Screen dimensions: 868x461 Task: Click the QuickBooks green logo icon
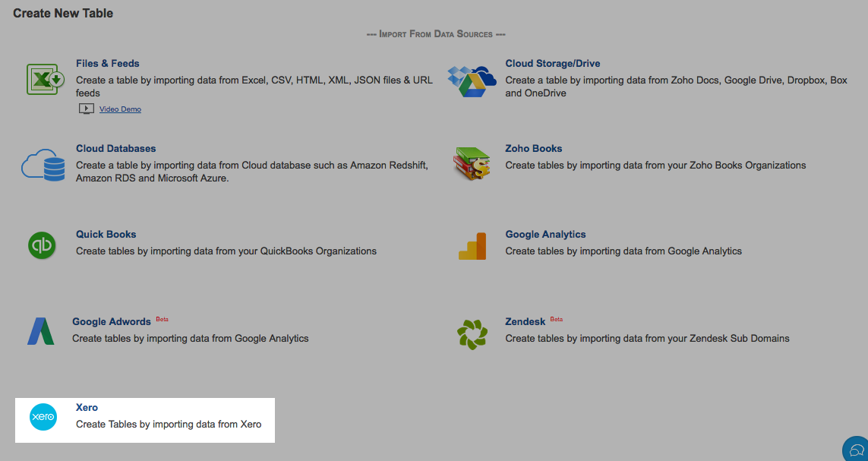[42, 245]
